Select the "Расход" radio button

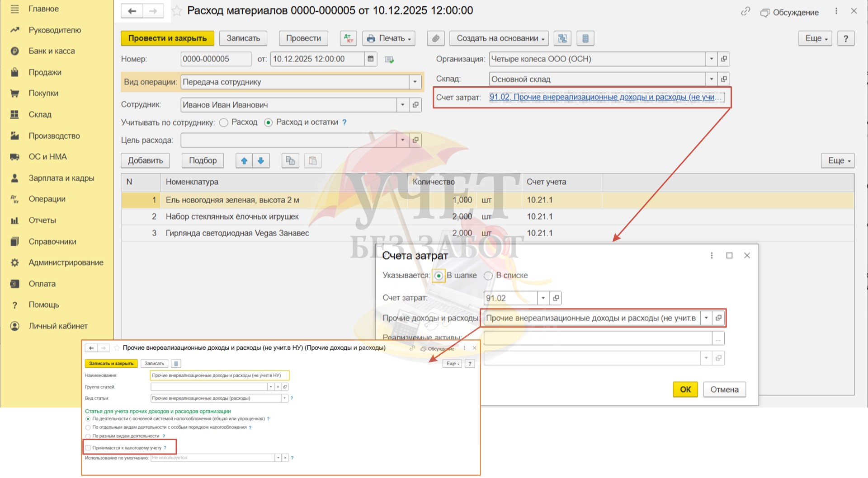point(224,122)
